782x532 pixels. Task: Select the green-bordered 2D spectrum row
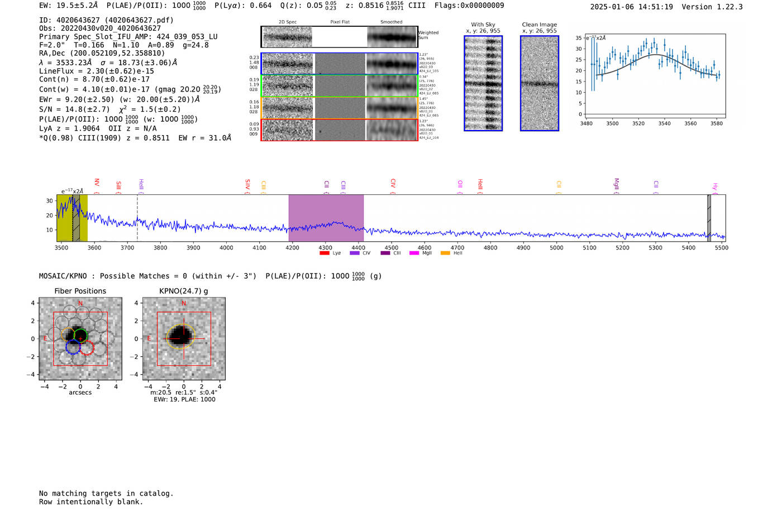point(340,85)
